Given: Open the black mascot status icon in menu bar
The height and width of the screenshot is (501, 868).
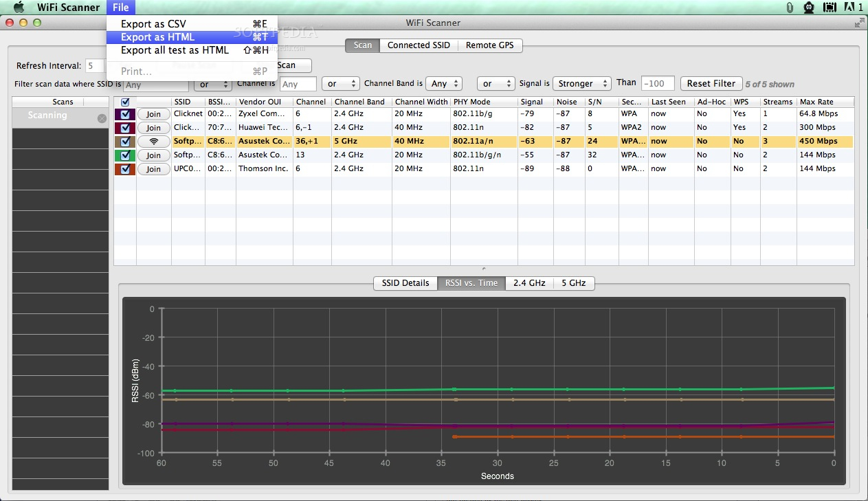Looking at the screenshot, I should (808, 8).
